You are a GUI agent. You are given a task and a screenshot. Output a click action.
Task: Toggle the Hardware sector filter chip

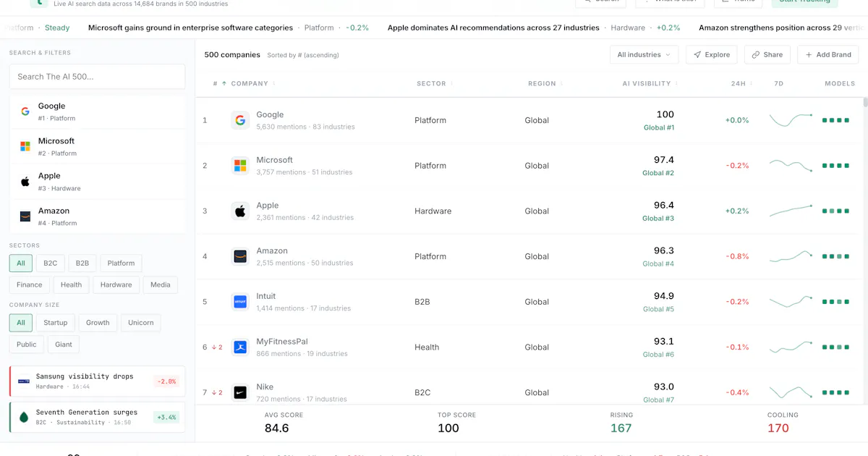pyautogui.click(x=116, y=285)
